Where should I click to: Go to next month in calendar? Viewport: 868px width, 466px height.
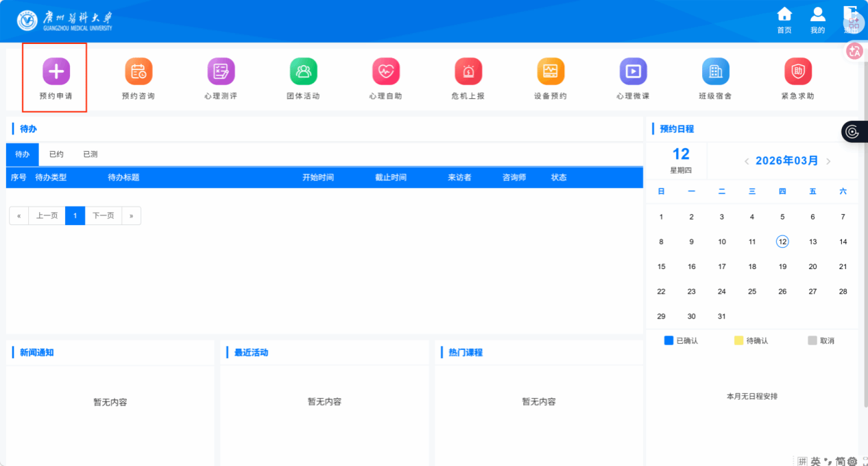point(828,161)
